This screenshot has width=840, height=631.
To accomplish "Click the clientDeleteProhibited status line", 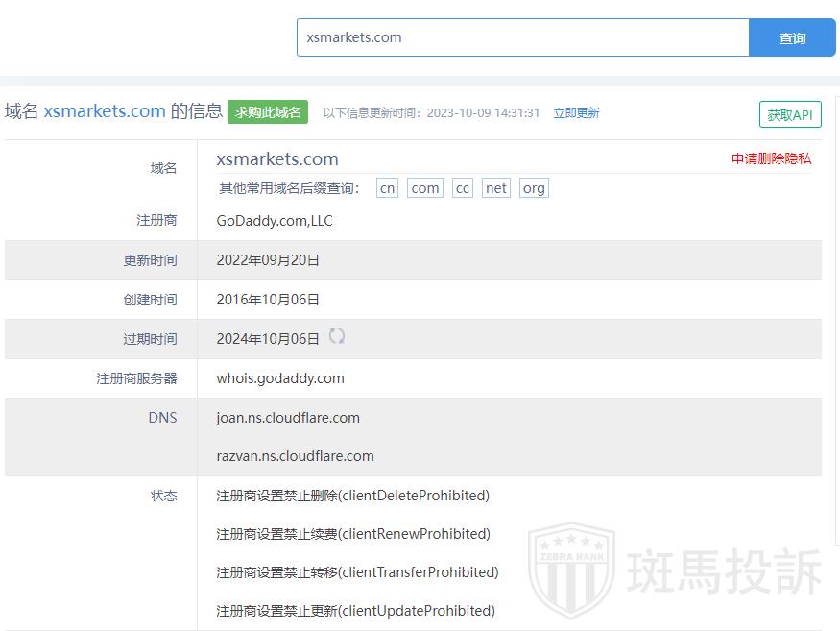I will click(x=352, y=496).
